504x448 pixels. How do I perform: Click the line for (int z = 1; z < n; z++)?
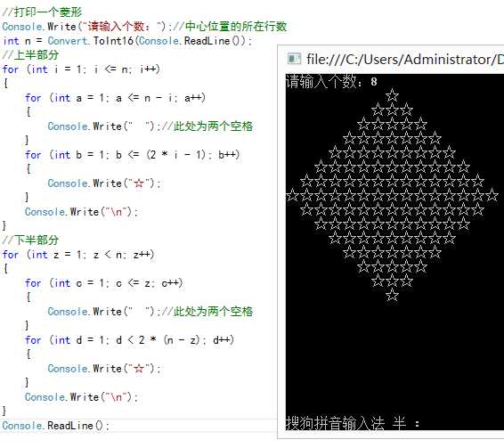pyautogui.click(x=78, y=255)
